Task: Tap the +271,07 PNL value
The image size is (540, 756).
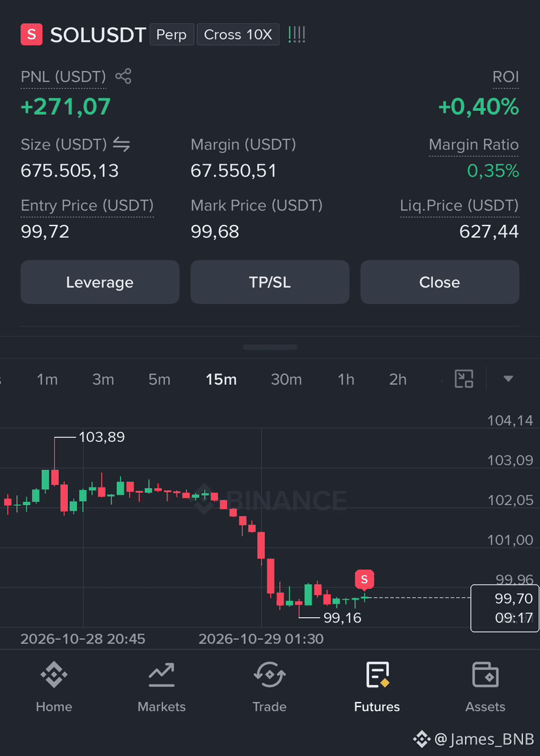Action: tap(66, 106)
